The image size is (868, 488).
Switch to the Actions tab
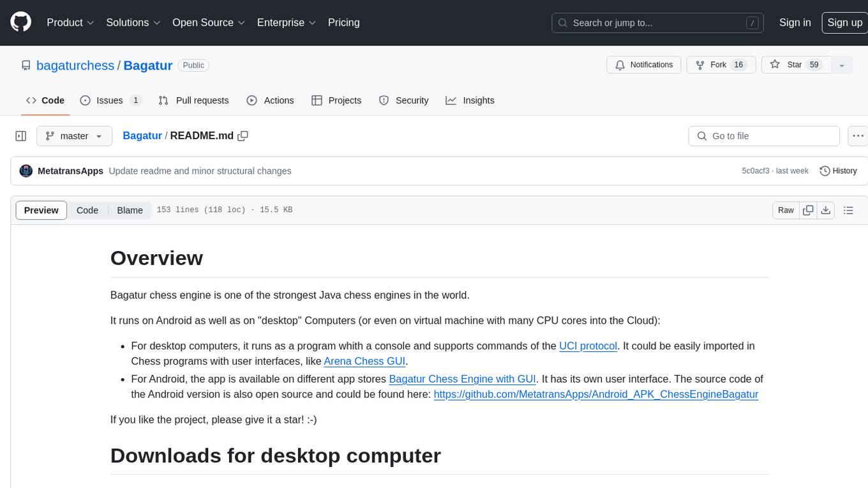coord(270,100)
